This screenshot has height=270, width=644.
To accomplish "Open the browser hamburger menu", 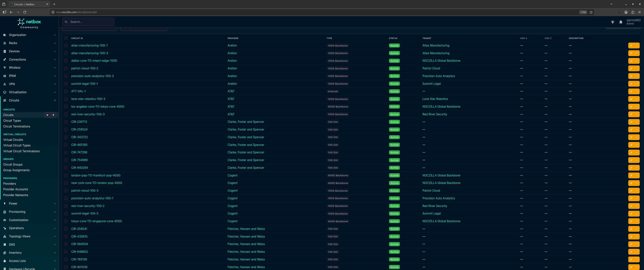I will 640,12.
